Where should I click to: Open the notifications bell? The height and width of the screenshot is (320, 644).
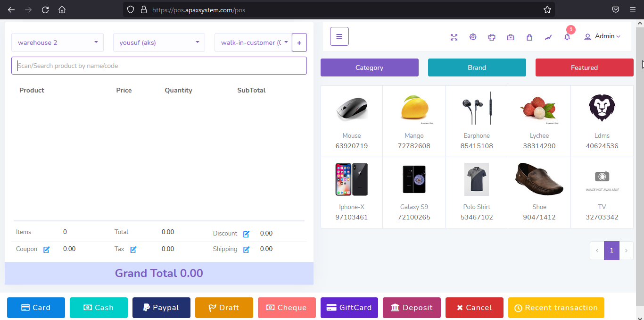[x=567, y=37]
